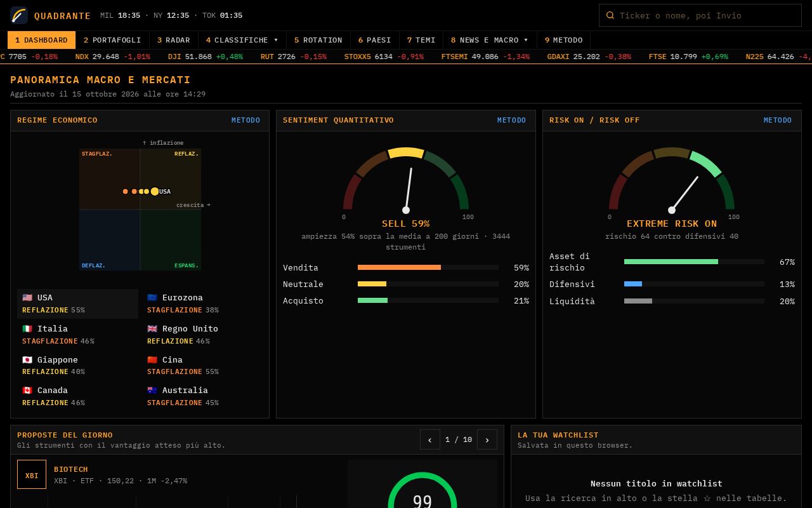Screen dimensions: 812x508
Task: Open Metodo link in Risk On / Risk Off
Action: click(778, 120)
